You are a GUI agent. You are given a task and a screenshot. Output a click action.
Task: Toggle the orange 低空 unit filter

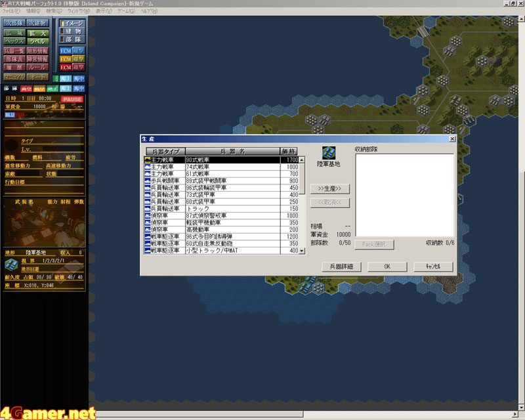pos(39,89)
